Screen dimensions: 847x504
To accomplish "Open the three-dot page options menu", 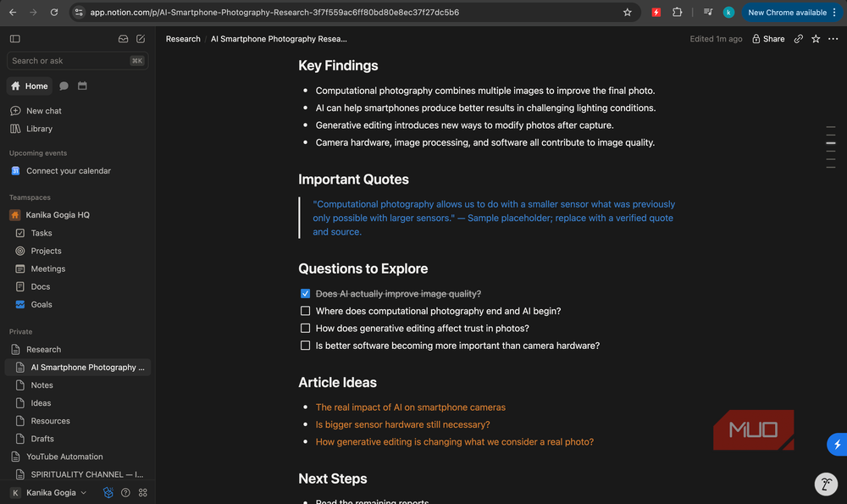I will click(833, 39).
